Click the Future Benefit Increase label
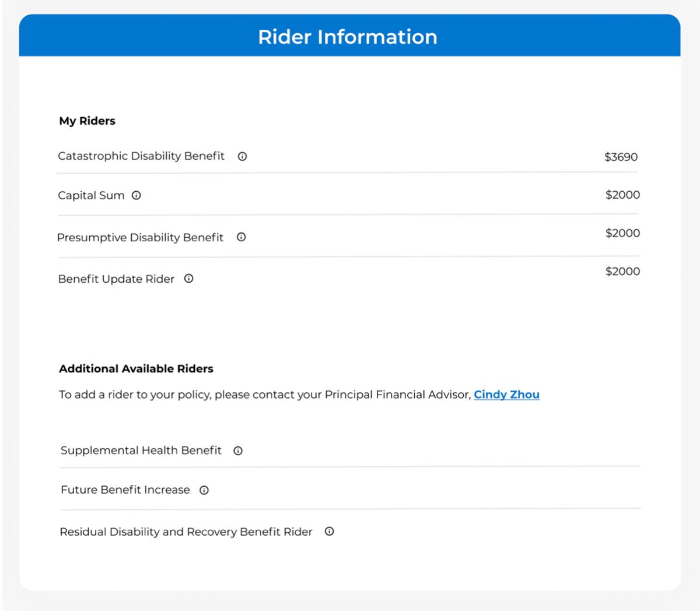The height and width of the screenshot is (612, 700). (x=125, y=490)
